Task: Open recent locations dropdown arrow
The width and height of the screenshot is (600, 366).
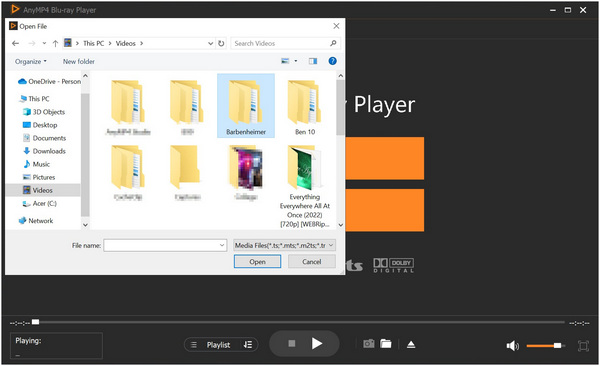Action: [44, 43]
